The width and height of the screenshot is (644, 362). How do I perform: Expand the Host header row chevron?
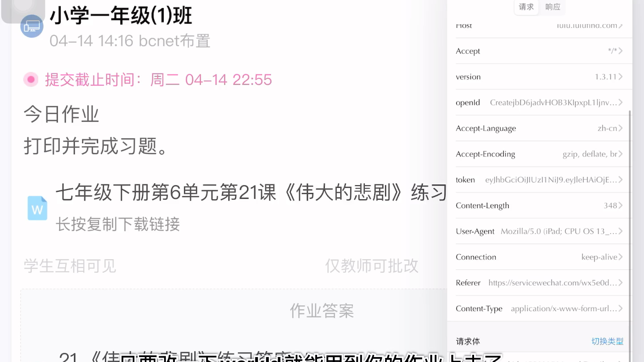621,25
